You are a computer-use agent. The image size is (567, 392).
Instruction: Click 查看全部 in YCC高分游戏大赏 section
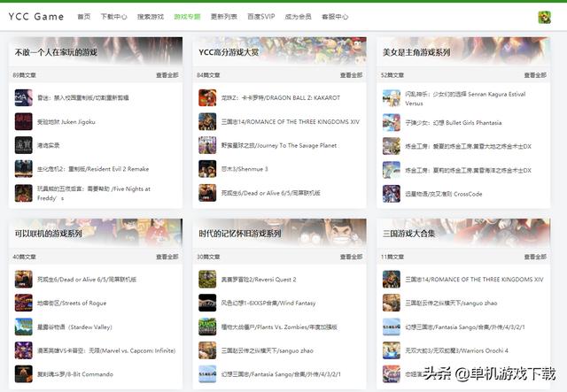coord(351,75)
